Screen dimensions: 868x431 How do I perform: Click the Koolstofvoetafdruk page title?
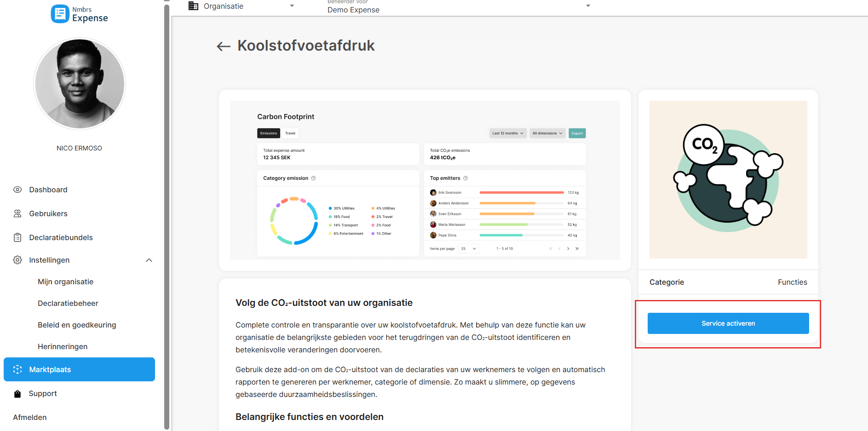tap(306, 46)
